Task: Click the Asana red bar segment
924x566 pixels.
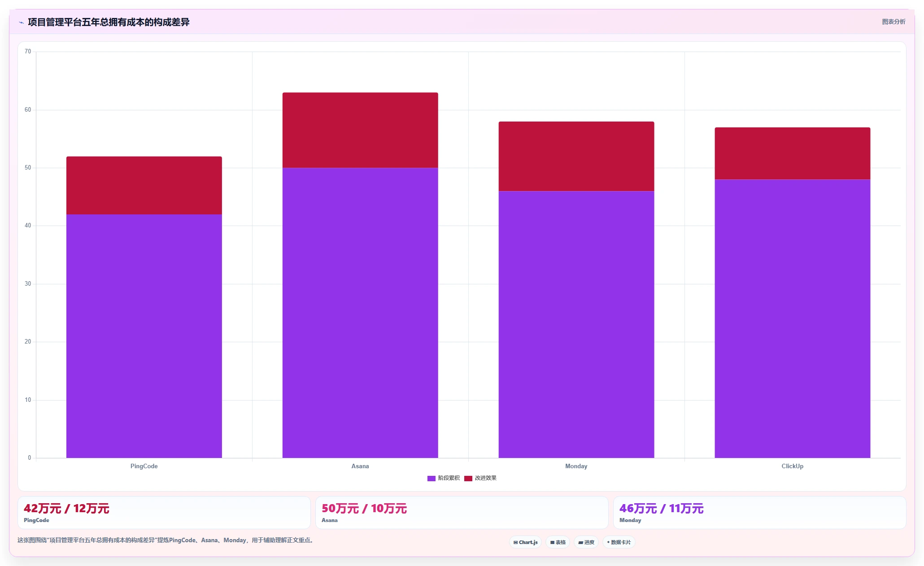Action: [x=360, y=130]
